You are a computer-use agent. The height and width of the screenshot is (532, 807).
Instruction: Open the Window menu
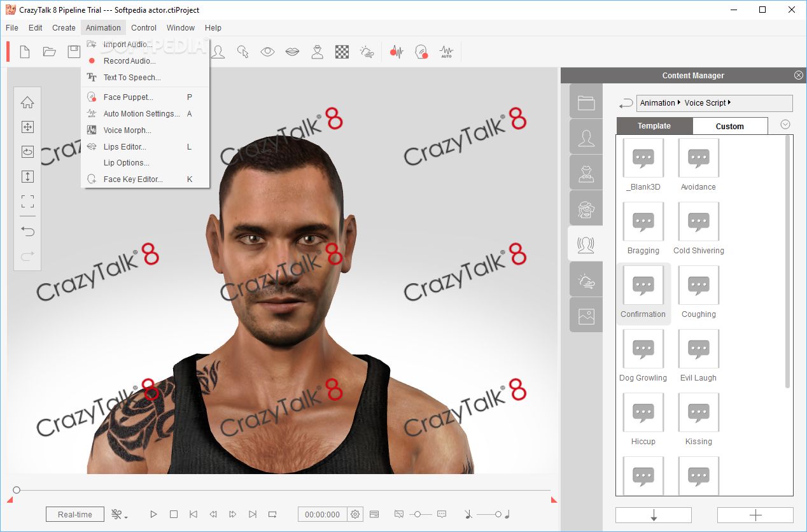(x=181, y=27)
